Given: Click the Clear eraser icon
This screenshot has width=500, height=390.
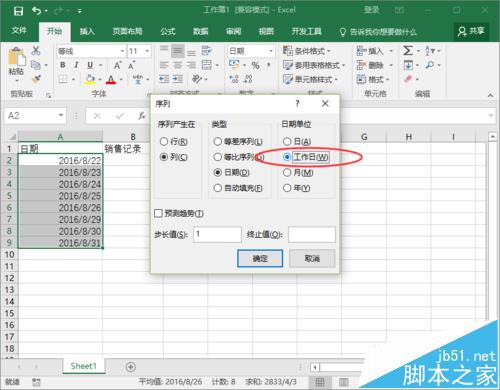Looking at the screenshot, I should click(x=408, y=79).
